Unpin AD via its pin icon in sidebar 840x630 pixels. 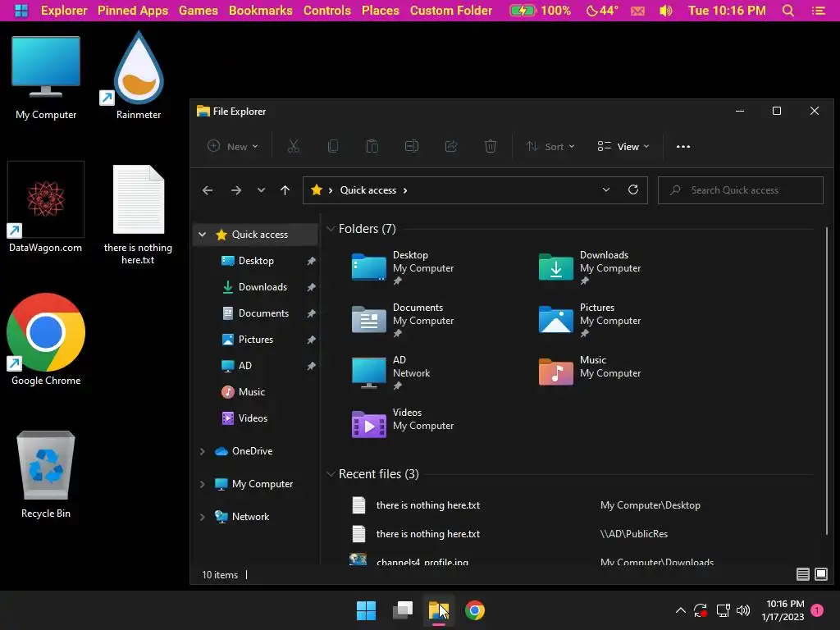[x=311, y=366]
